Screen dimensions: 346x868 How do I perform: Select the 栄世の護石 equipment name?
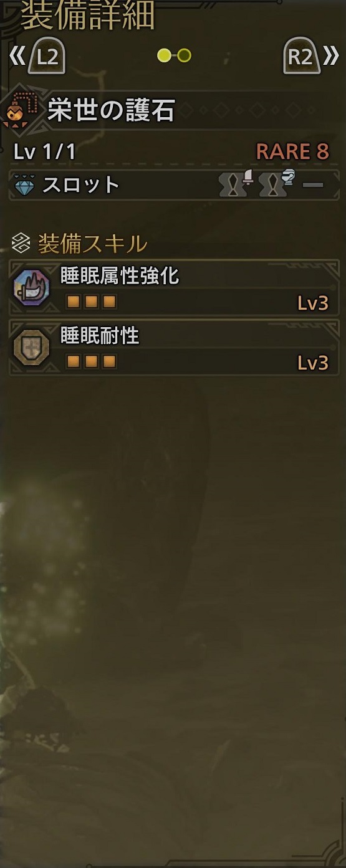click(111, 112)
